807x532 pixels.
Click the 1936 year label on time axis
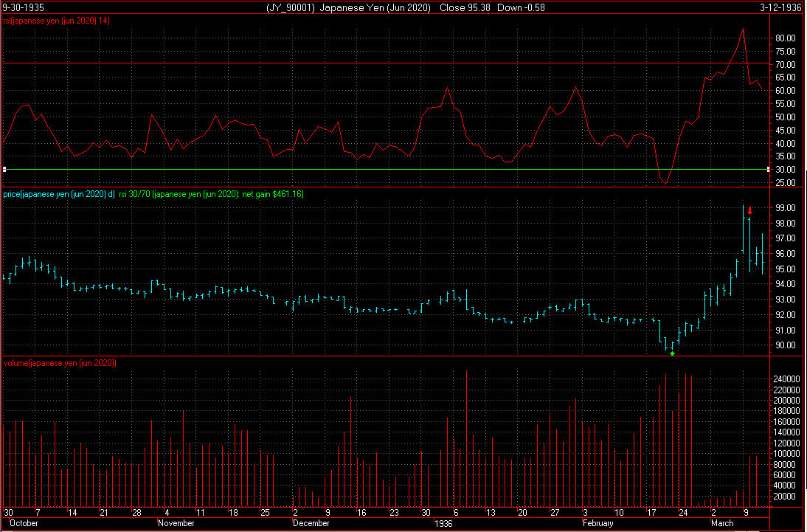coord(443,523)
